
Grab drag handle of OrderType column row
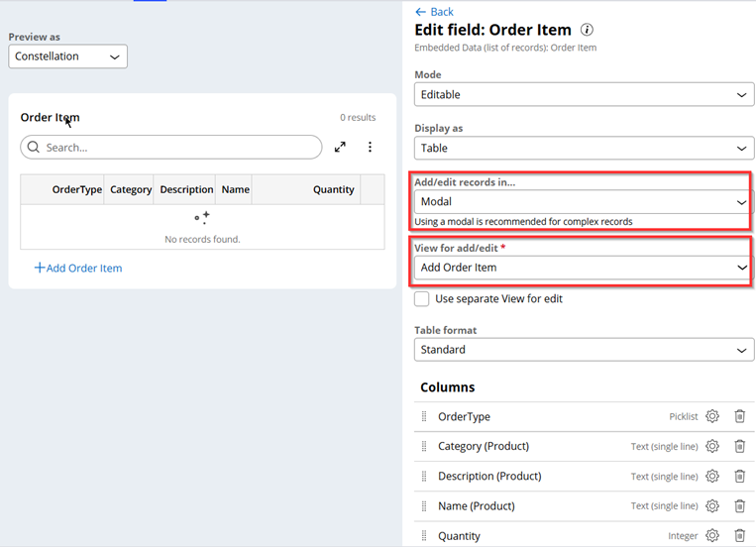click(x=424, y=416)
